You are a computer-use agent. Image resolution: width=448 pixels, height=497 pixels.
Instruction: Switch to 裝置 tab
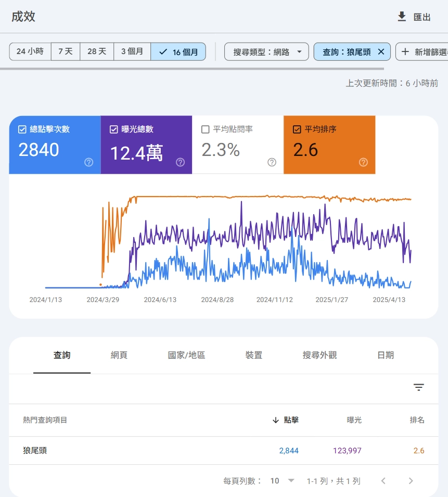(x=254, y=355)
